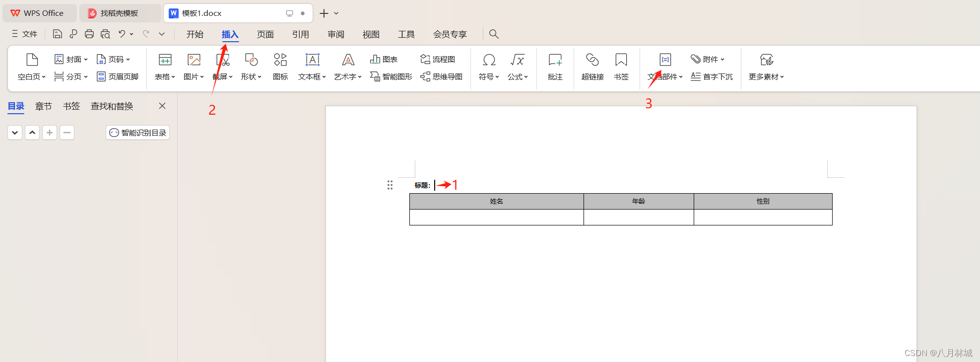Open 页眉页脚 header and footer

118,76
